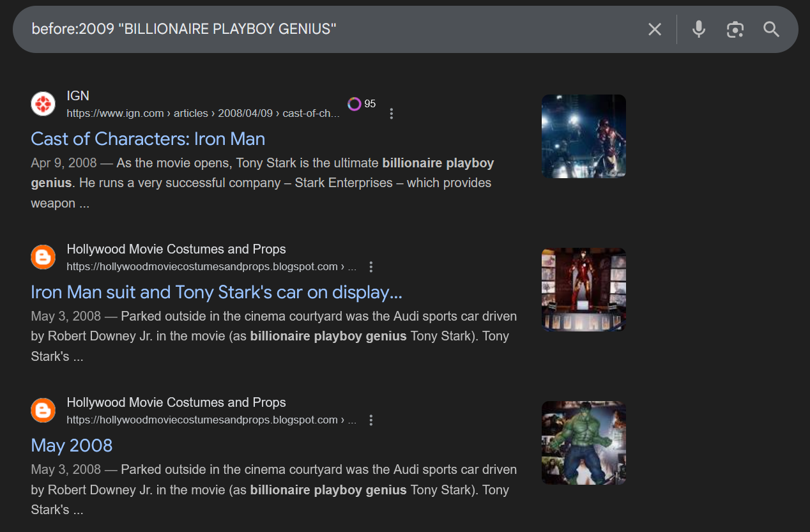Open search by image camera icon

coord(735,29)
